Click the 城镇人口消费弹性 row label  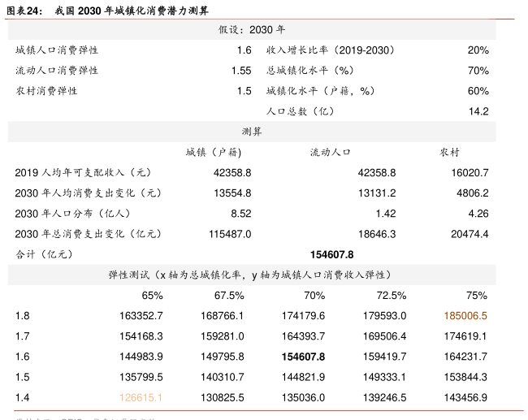(x=57, y=50)
